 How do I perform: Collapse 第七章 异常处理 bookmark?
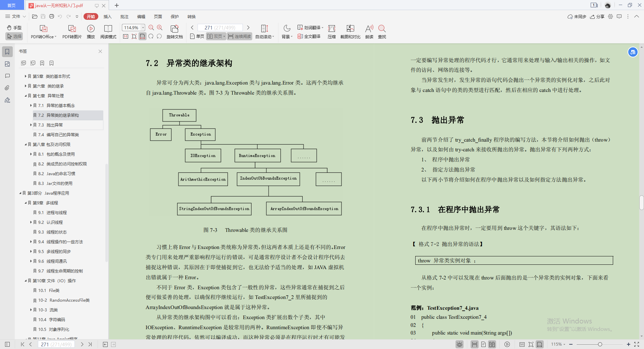pos(25,96)
